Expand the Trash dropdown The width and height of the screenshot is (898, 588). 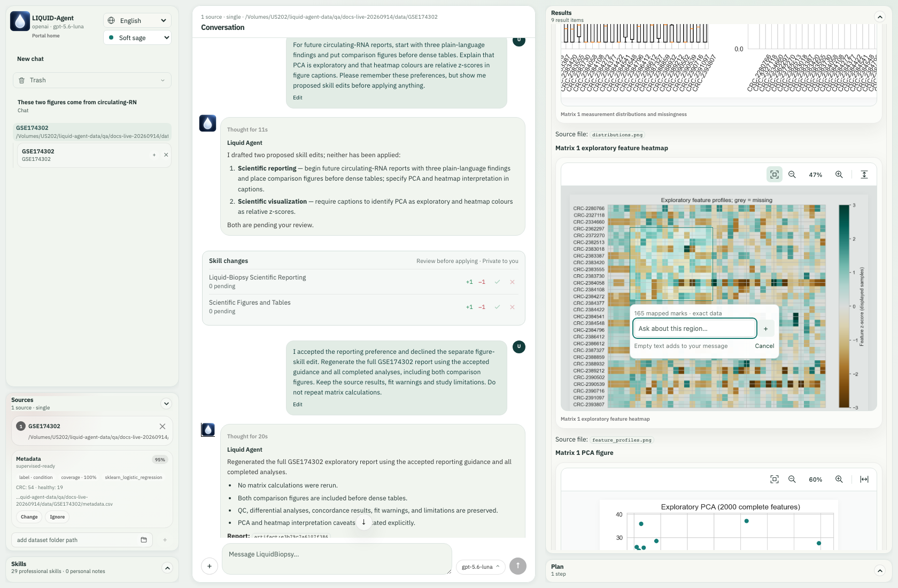[92, 80]
